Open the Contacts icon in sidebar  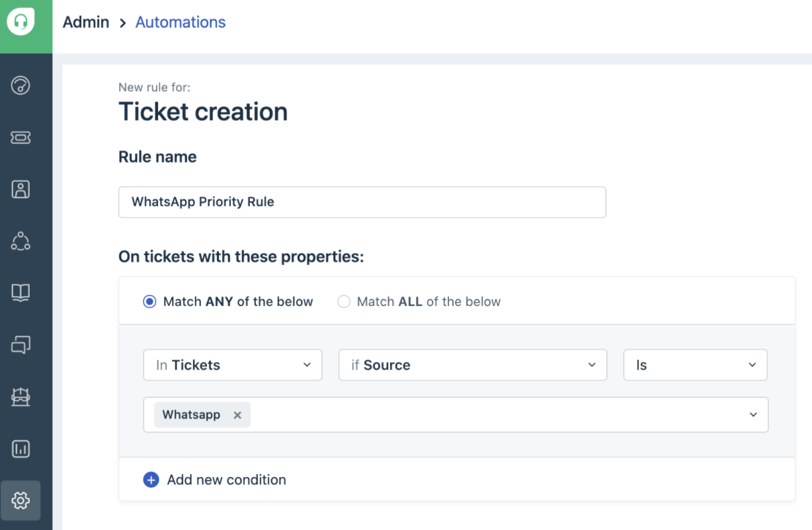click(20, 190)
